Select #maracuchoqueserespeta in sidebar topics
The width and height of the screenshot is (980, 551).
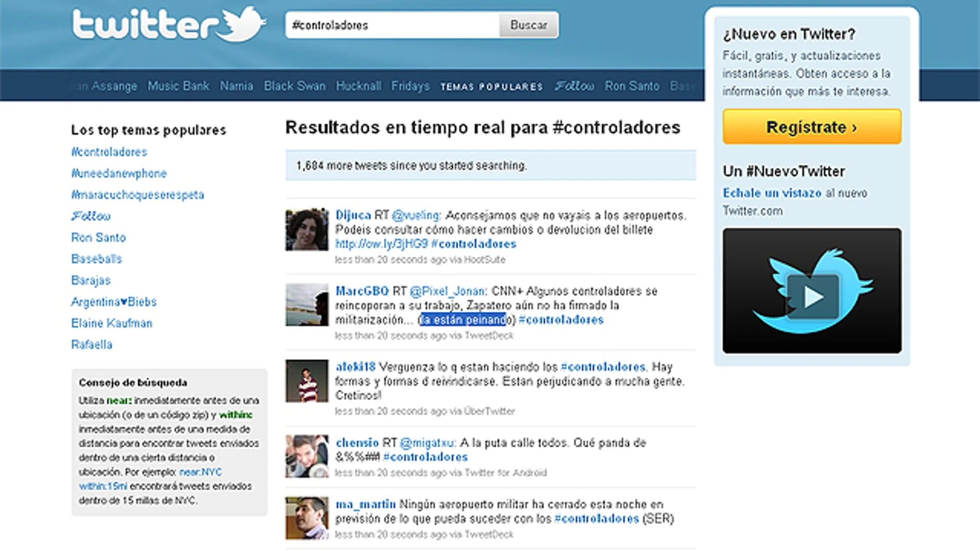pyautogui.click(x=138, y=195)
